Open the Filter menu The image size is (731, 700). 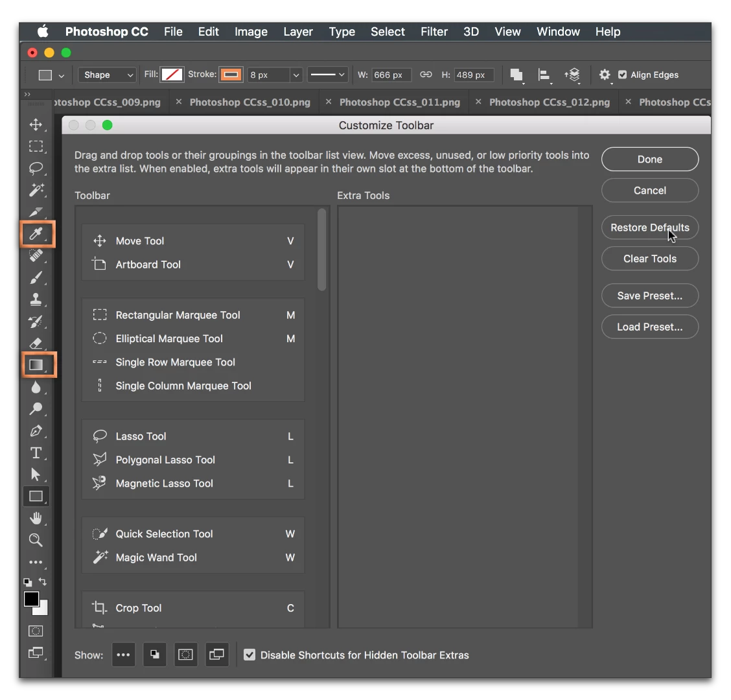[434, 32]
